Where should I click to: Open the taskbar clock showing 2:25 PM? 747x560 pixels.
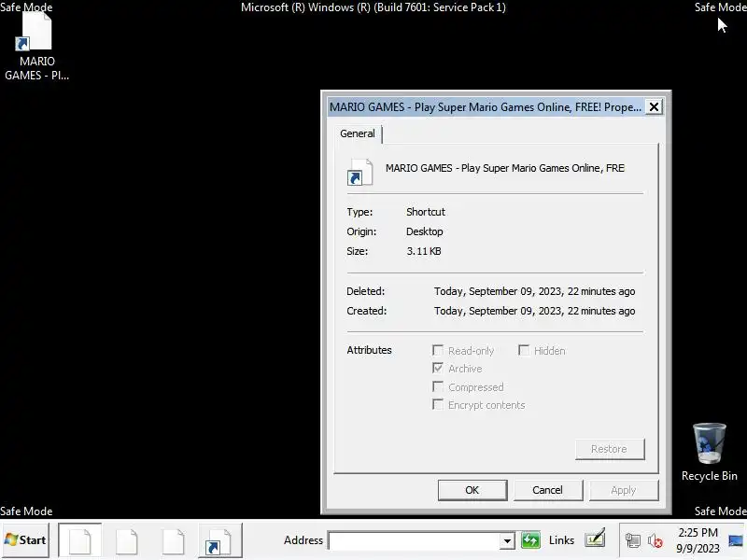pyautogui.click(x=698, y=540)
